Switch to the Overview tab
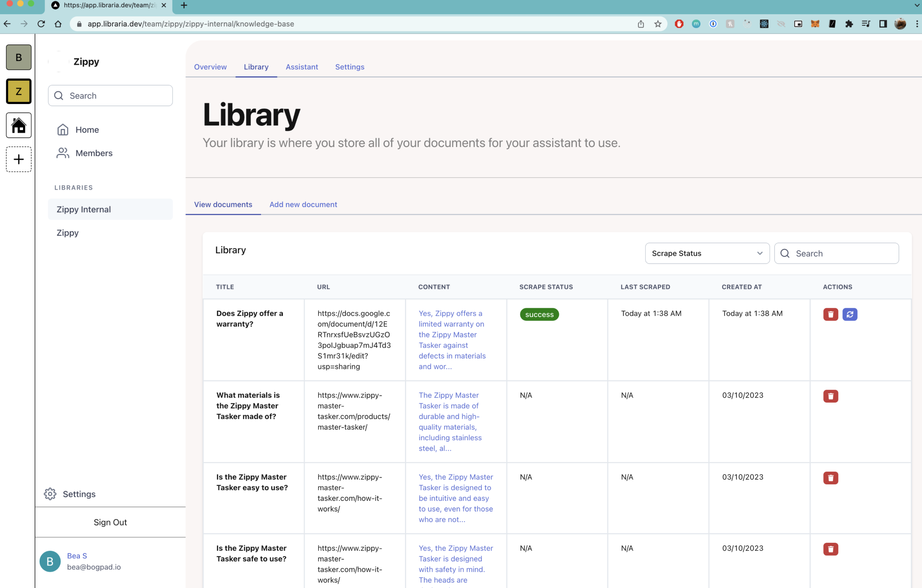922x588 pixels. (210, 67)
